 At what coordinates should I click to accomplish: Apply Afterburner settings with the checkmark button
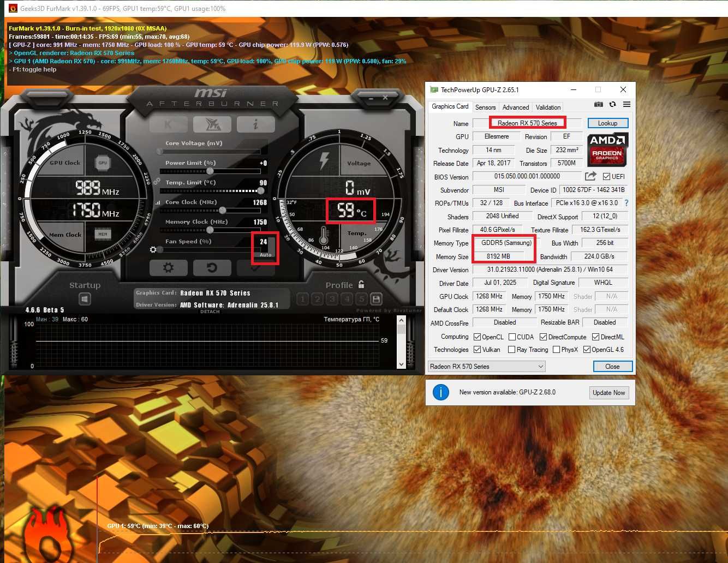(x=255, y=268)
